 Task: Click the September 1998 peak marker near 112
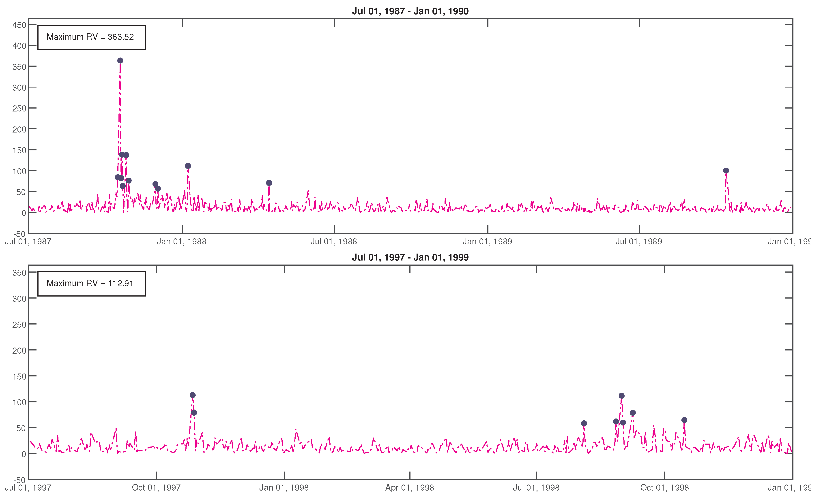point(621,396)
